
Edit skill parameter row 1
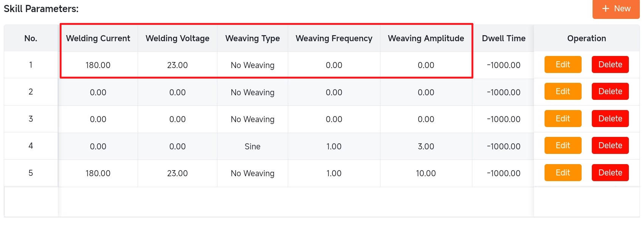563,65
